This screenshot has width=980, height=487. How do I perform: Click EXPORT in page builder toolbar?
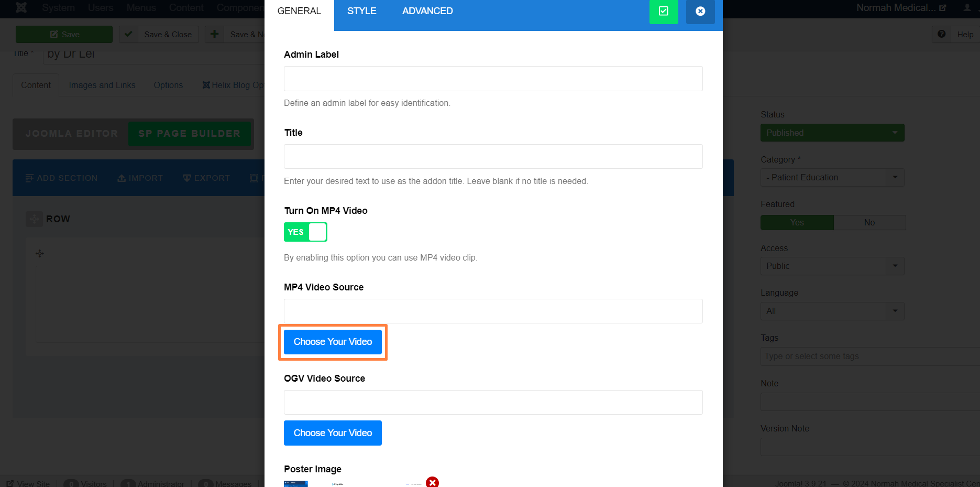pos(206,178)
